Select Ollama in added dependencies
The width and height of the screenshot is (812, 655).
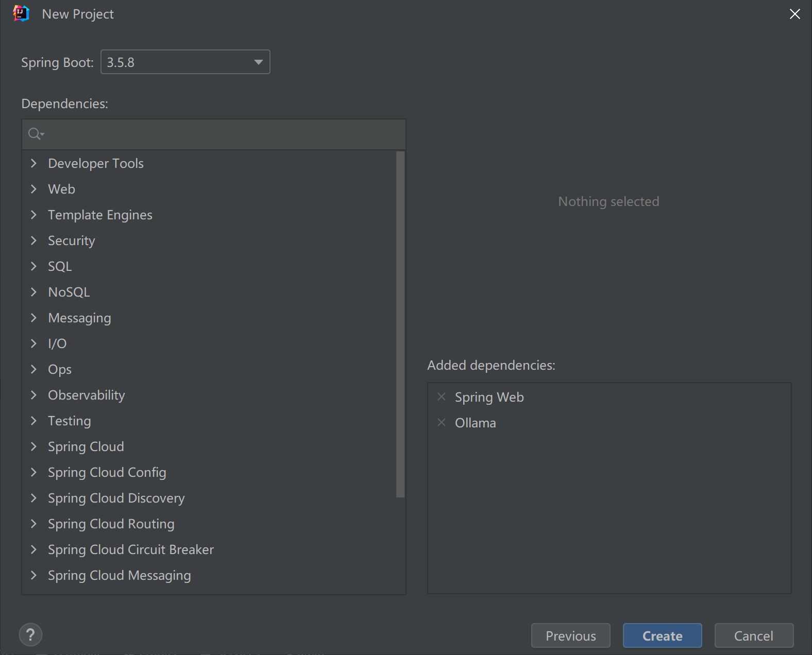(x=610, y=423)
